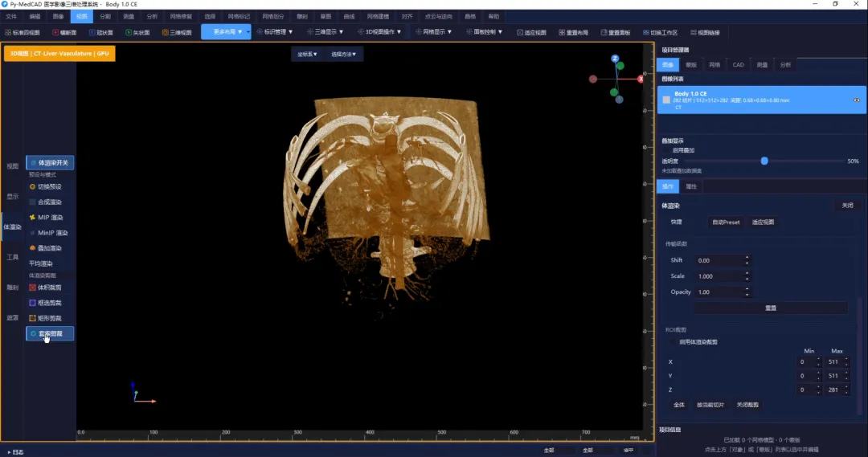Image resolution: width=868 pixels, height=457 pixels.
Task: Select MinIP 渲染 mode
Action: [x=50, y=233]
